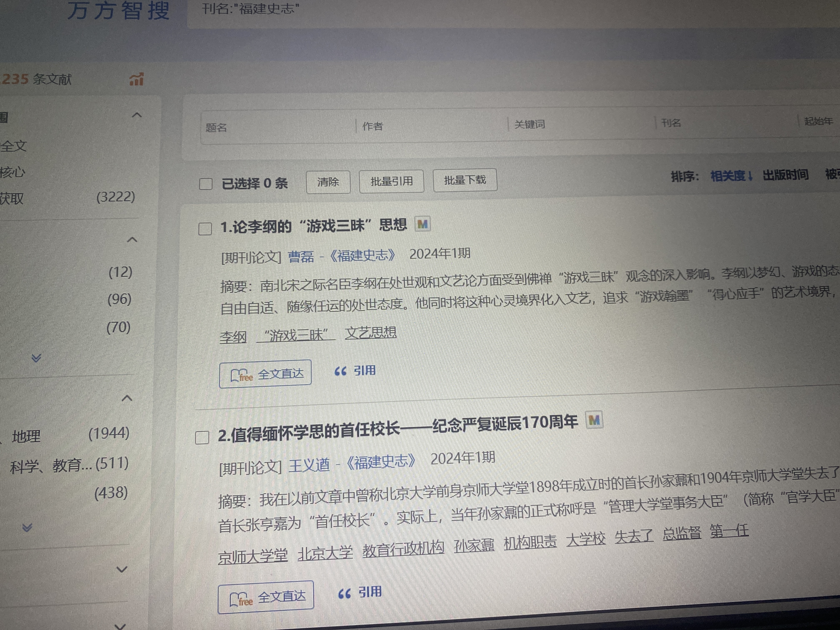
Task: Click the quote icon for second article citation
Action: pos(344,594)
